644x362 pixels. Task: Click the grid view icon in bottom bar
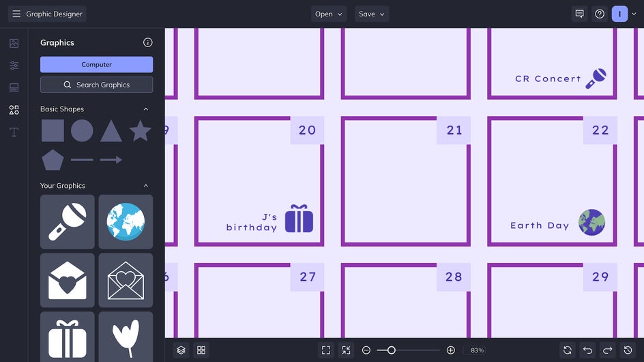click(x=201, y=350)
